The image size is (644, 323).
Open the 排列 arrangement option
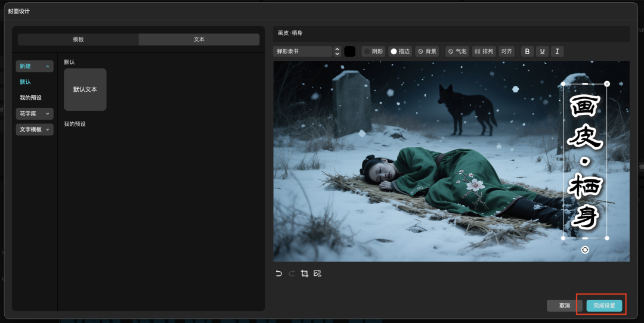pyautogui.click(x=484, y=51)
